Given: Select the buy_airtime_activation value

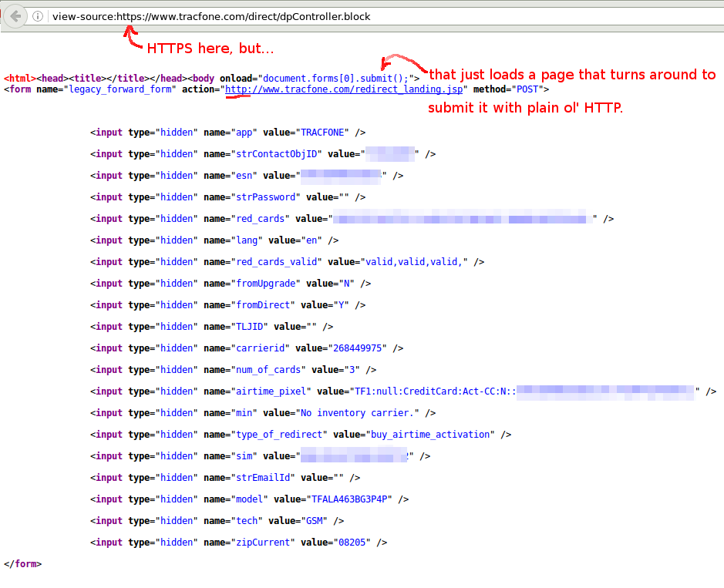Looking at the screenshot, I should coord(430,435).
